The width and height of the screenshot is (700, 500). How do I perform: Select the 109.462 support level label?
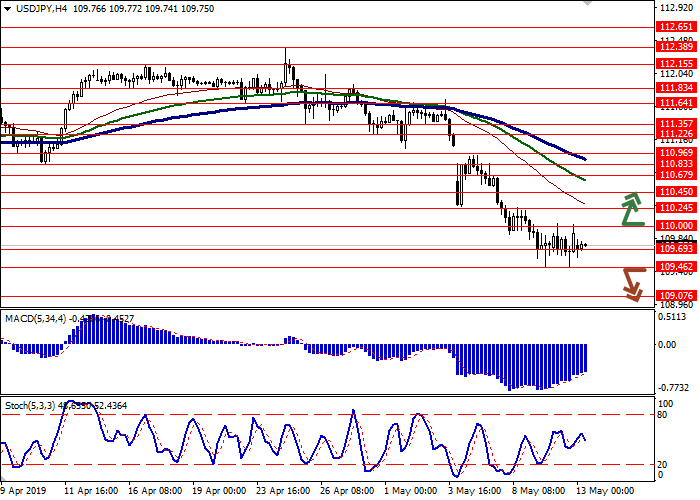675,267
